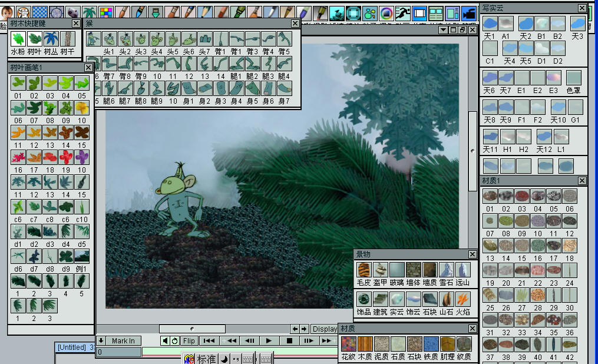
Task: Select leaf brush 01 in 树叶画笔1
Action: coord(18,82)
